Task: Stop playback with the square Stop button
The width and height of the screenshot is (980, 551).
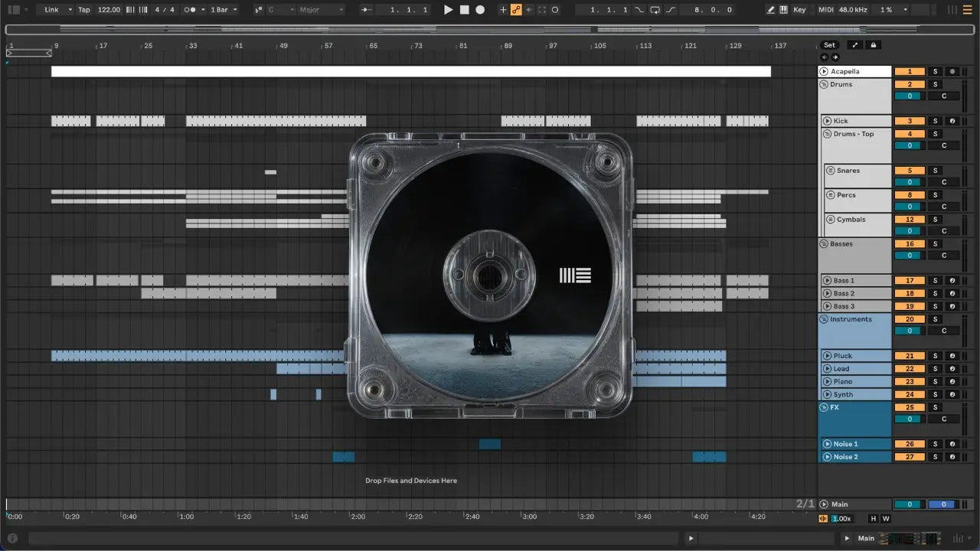Action: click(x=465, y=10)
